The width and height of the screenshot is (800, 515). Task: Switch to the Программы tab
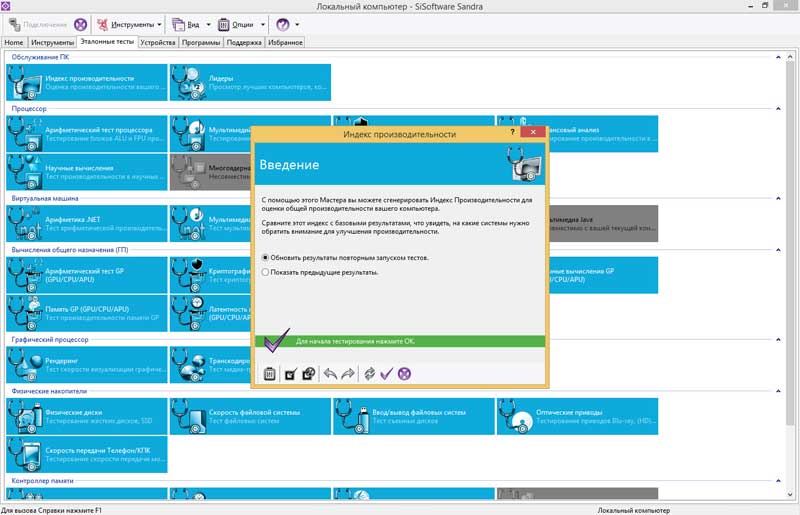point(201,42)
